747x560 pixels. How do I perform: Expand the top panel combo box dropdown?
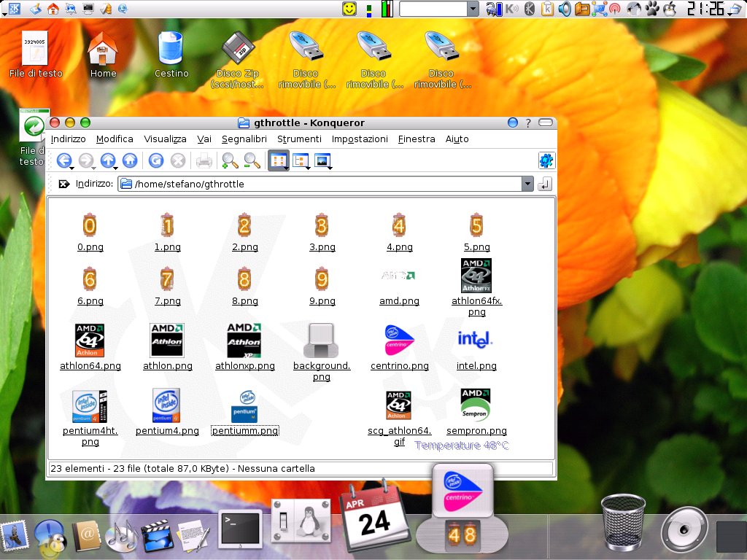[x=473, y=9]
